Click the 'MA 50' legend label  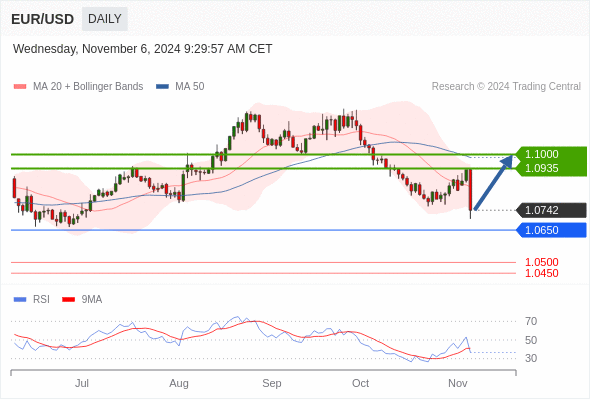(x=190, y=87)
